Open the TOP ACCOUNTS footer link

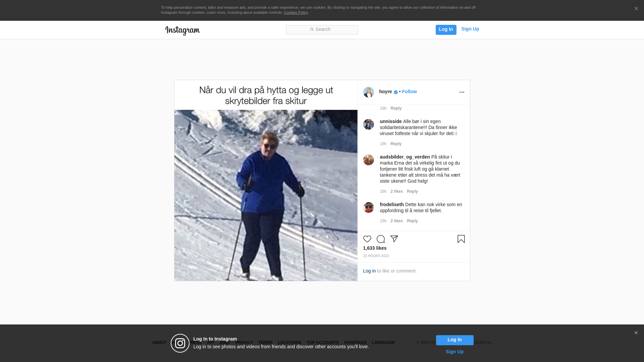tap(322, 343)
